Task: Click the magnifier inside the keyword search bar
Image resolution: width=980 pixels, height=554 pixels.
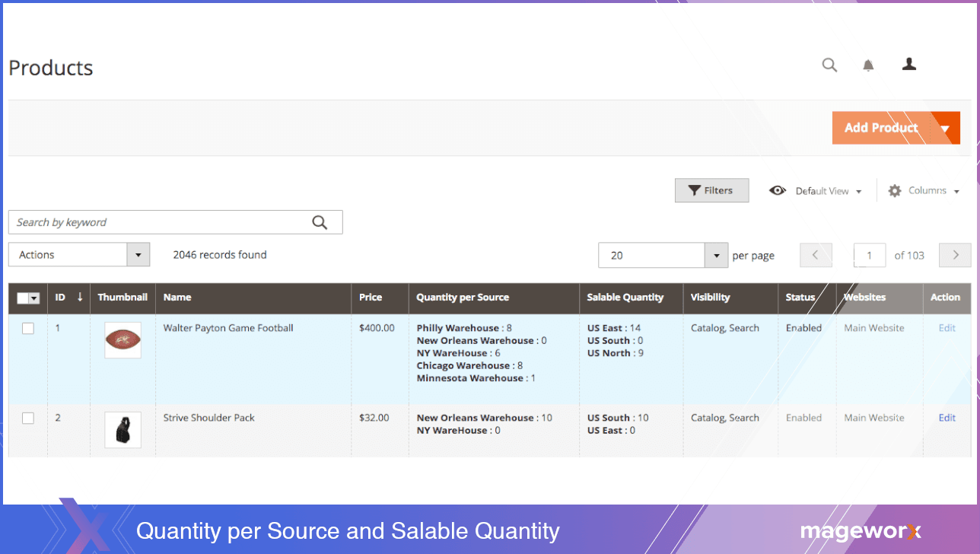Action: 320,221
